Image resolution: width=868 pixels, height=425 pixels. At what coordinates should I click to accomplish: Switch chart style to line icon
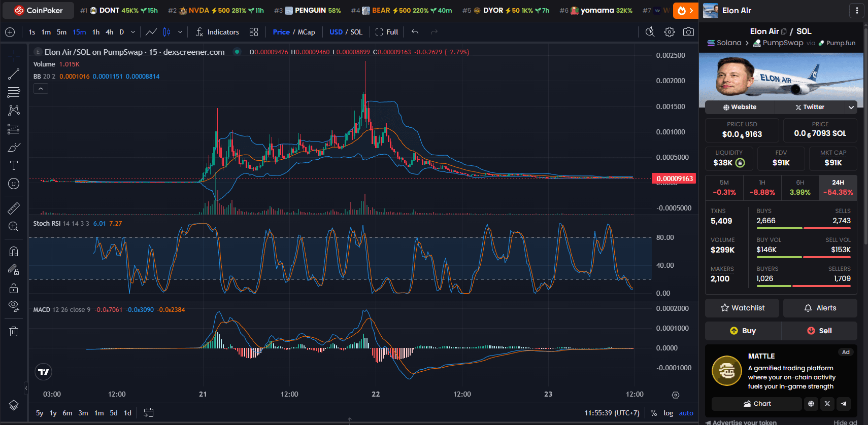151,32
